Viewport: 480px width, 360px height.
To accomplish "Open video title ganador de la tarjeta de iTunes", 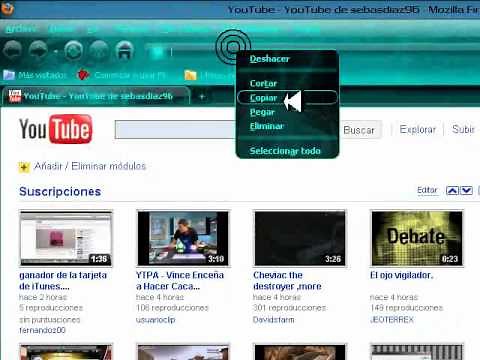I will (x=63, y=281).
